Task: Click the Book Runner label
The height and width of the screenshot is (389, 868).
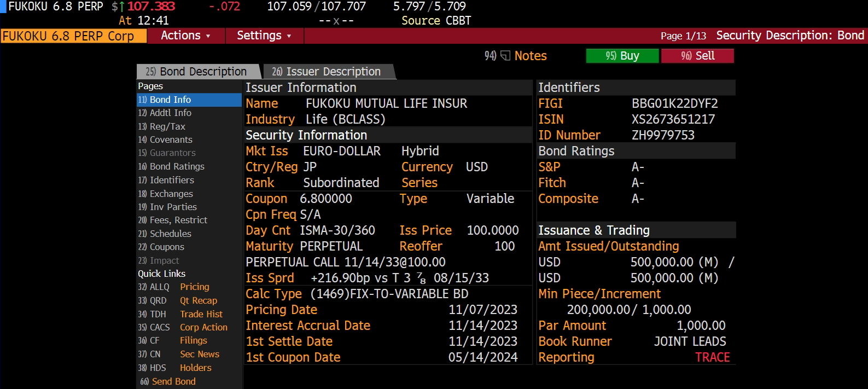Action: click(575, 341)
